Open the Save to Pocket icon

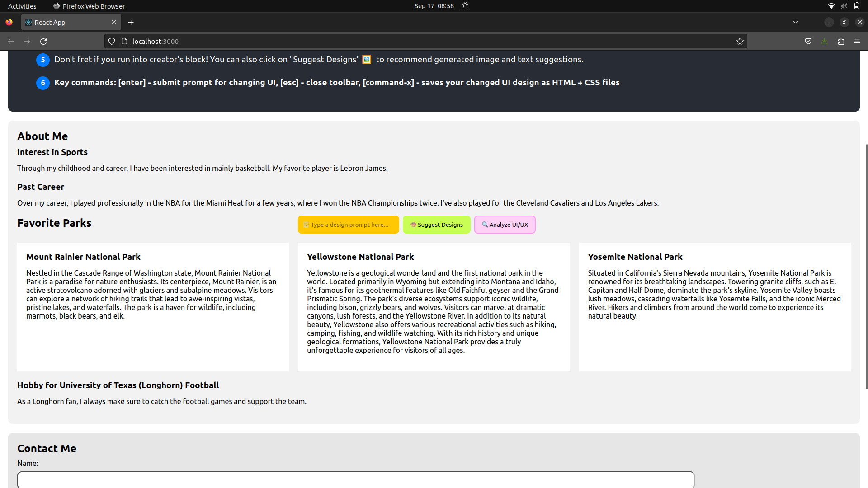click(x=808, y=41)
